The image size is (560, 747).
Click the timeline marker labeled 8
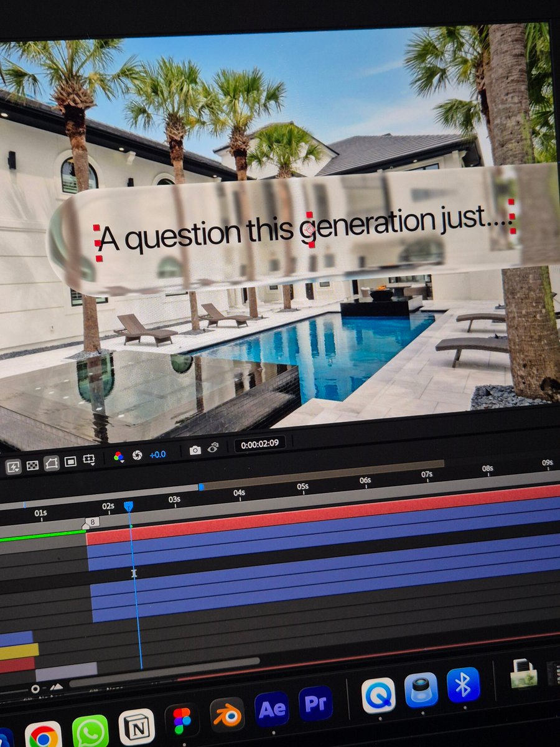[x=91, y=522]
